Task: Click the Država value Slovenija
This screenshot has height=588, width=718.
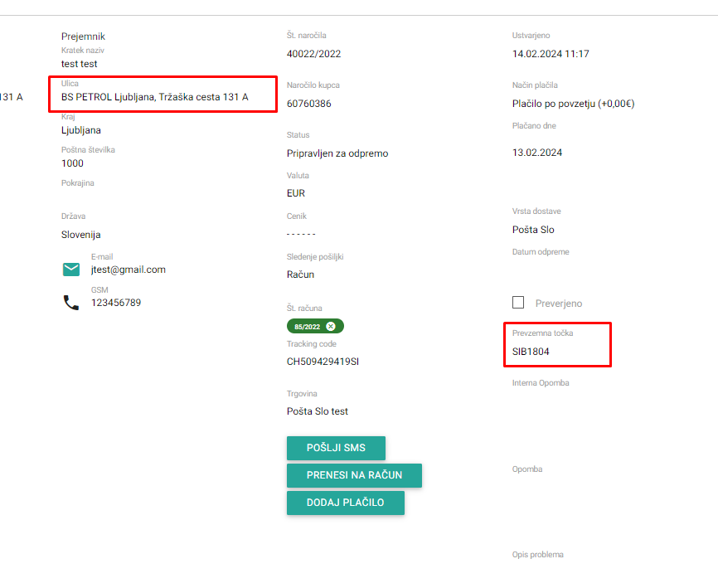Action: [x=81, y=235]
